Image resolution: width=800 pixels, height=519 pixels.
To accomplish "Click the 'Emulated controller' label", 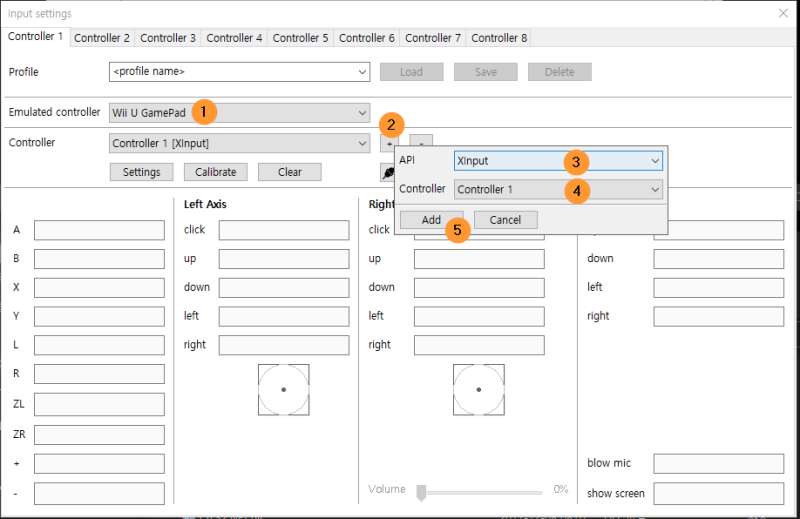I will 54,112.
